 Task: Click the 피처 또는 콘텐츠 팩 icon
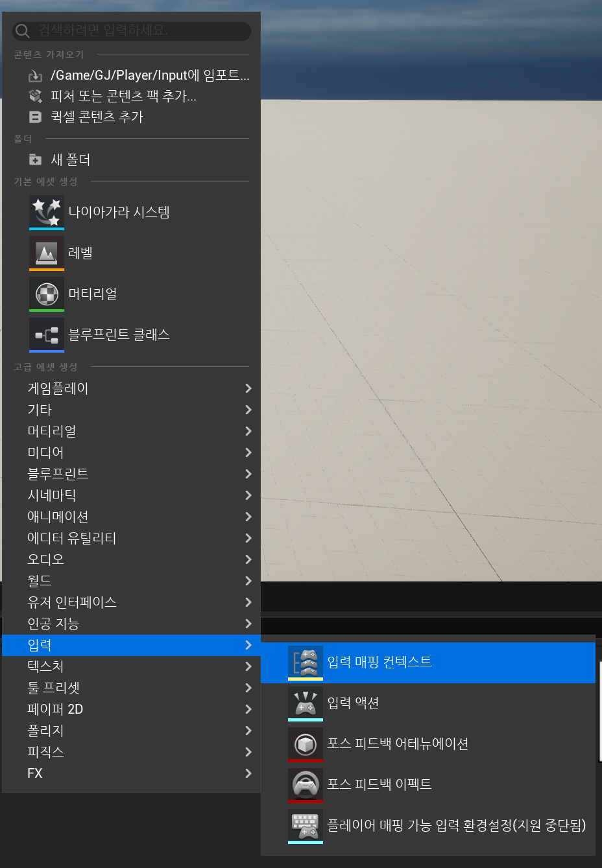36,96
